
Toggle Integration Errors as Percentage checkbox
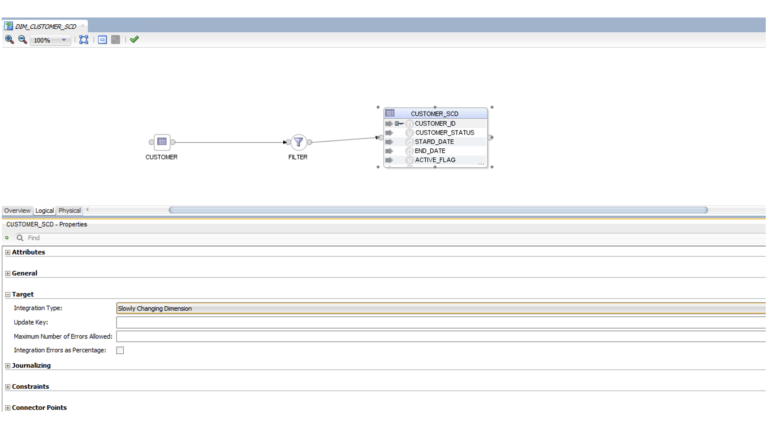(120, 350)
